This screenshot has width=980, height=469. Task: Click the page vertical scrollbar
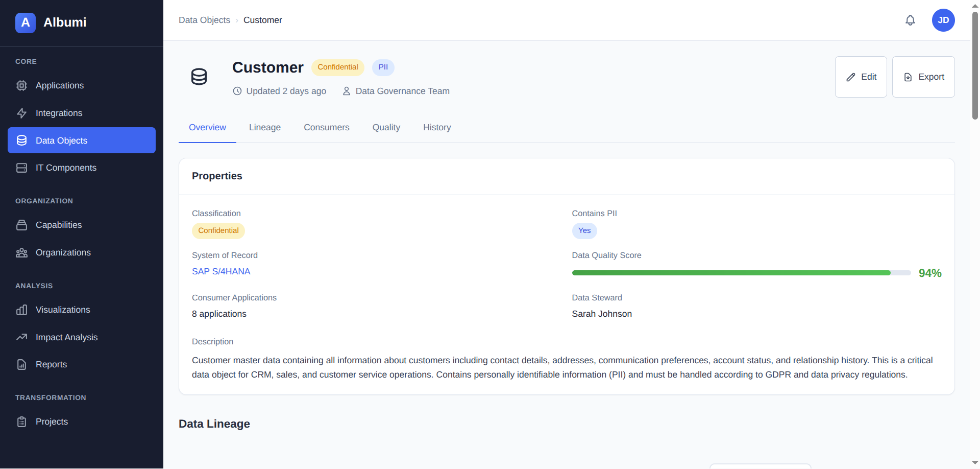975,66
